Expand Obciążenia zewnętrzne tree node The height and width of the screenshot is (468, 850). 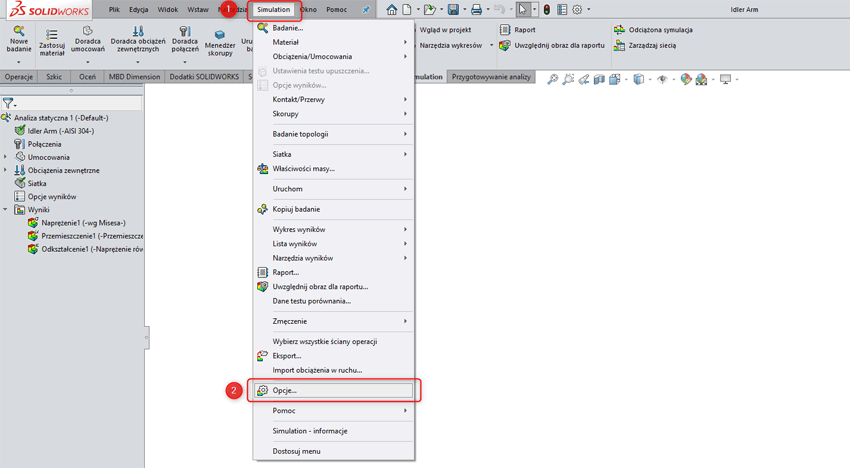(5, 170)
